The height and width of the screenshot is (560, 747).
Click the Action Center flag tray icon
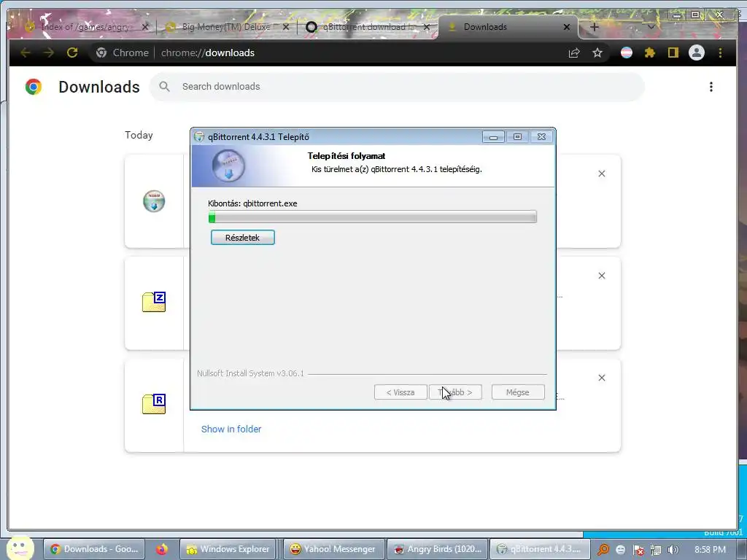[638, 550]
